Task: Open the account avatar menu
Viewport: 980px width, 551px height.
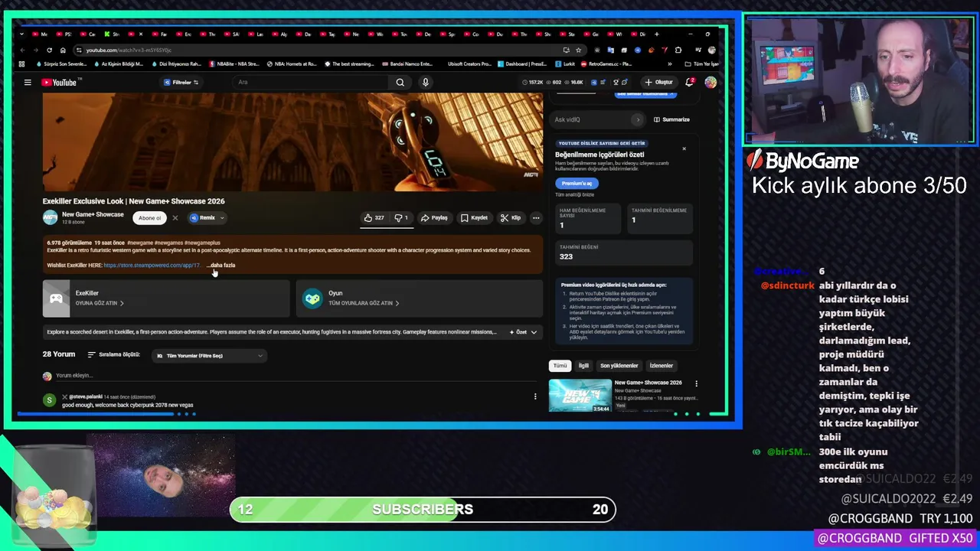Action: (710, 82)
